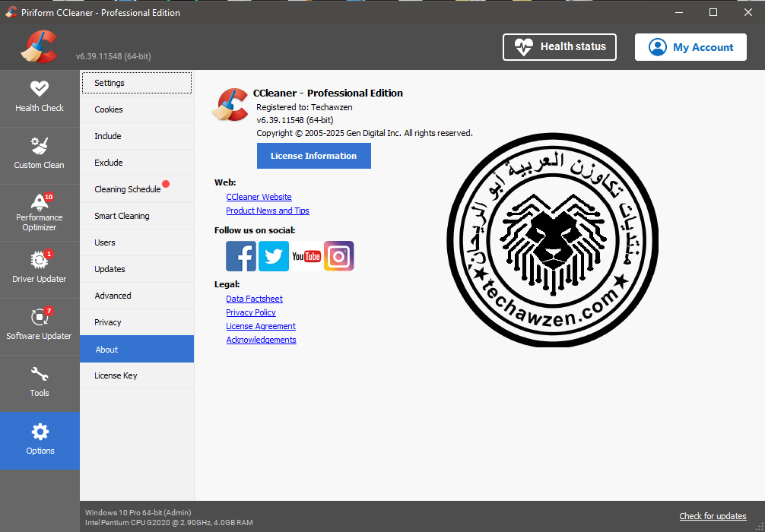Open the License Key options tab
The height and width of the screenshot is (532, 765).
point(137,375)
